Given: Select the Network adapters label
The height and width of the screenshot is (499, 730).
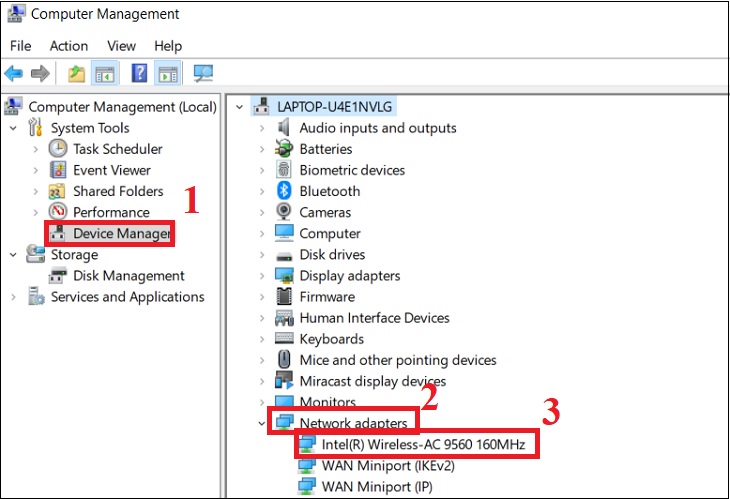Looking at the screenshot, I should [x=353, y=423].
